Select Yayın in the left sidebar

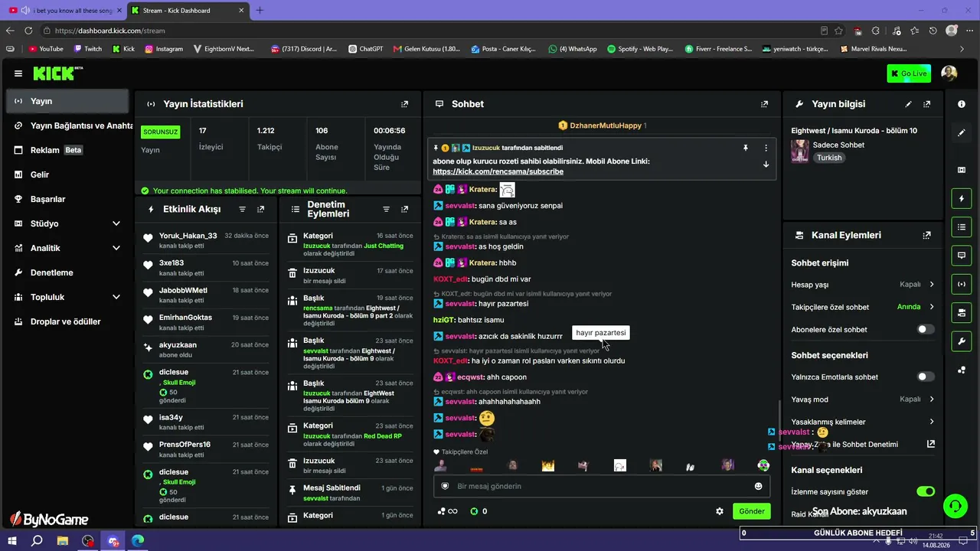tap(67, 101)
